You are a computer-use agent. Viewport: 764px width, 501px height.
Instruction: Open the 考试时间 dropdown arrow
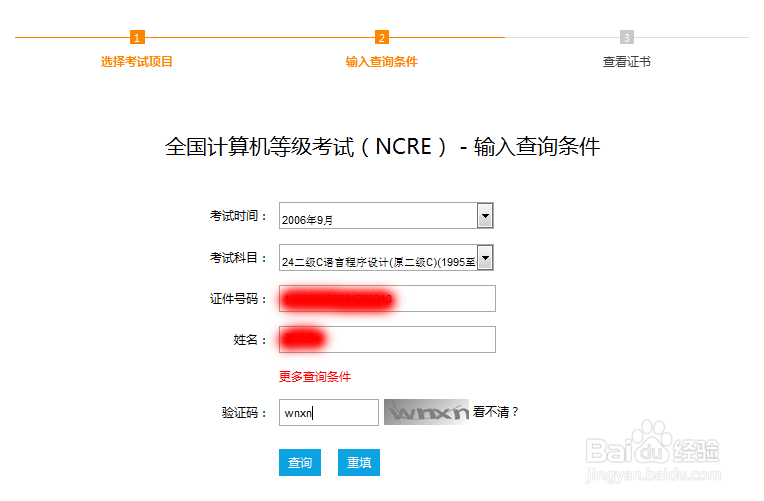pos(485,215)
